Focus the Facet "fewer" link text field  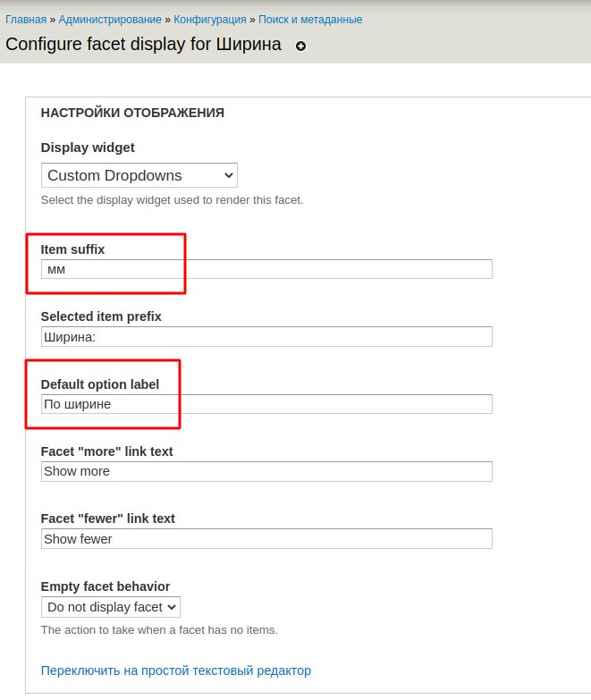(x=266, y=539)
